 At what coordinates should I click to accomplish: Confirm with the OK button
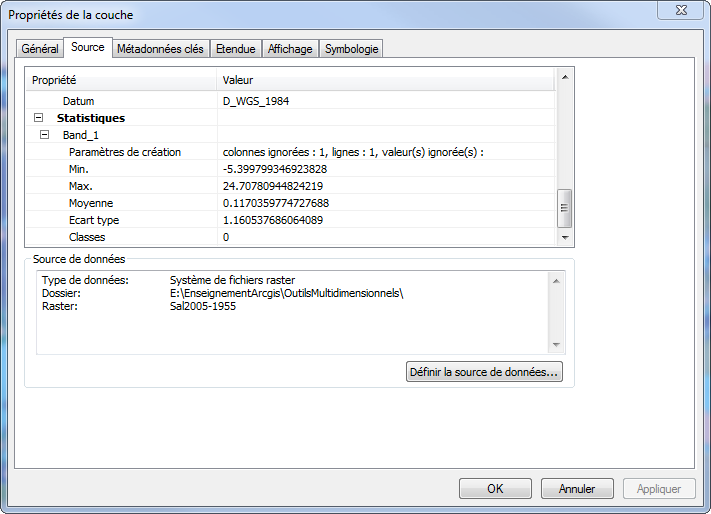pyautogui.click(x=495, y=489)
